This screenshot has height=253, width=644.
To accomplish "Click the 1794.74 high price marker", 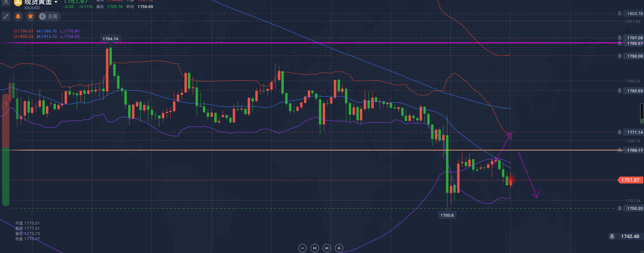I will [x=110, y=39].
